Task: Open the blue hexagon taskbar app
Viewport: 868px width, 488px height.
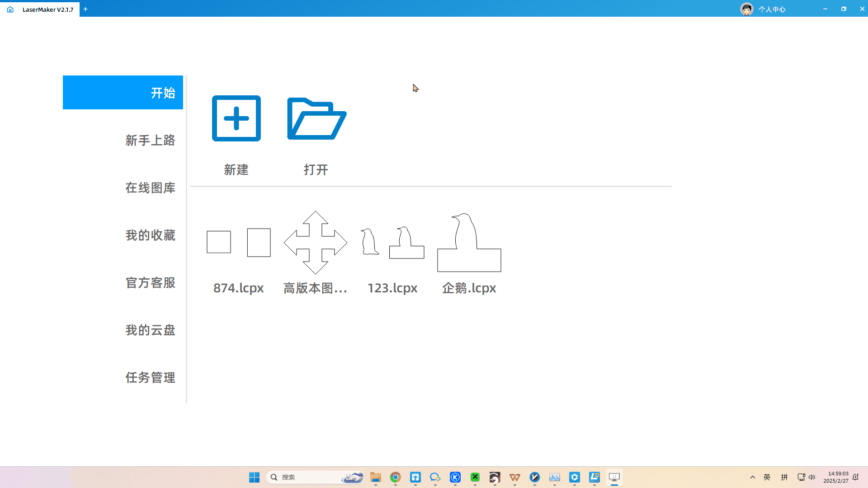Action: point(575,477)
